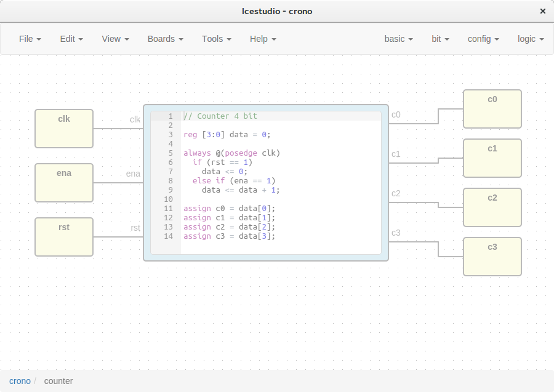
Task: Click the c2 port label on code block
Action: (x=396, y=193)
